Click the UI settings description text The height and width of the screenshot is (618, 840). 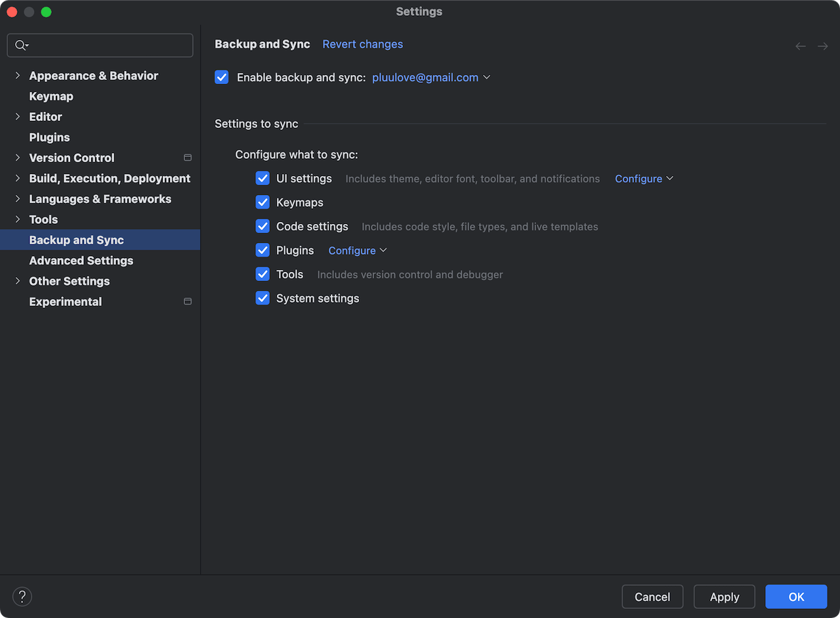[472, 179]
